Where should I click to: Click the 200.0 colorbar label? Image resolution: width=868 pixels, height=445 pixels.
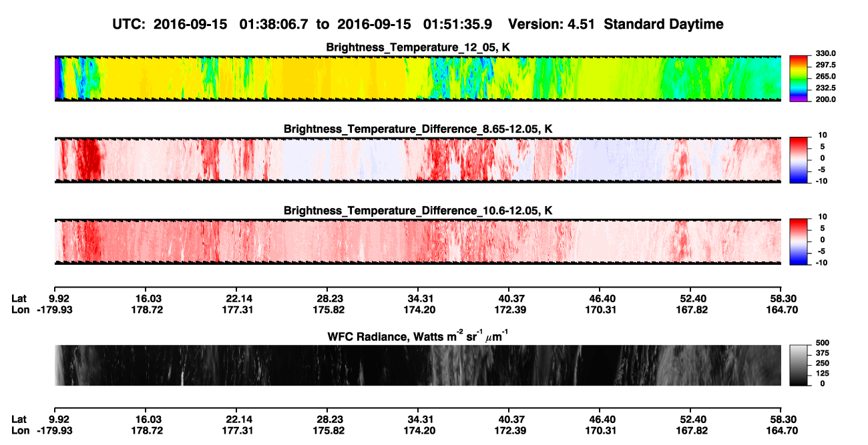826,99
